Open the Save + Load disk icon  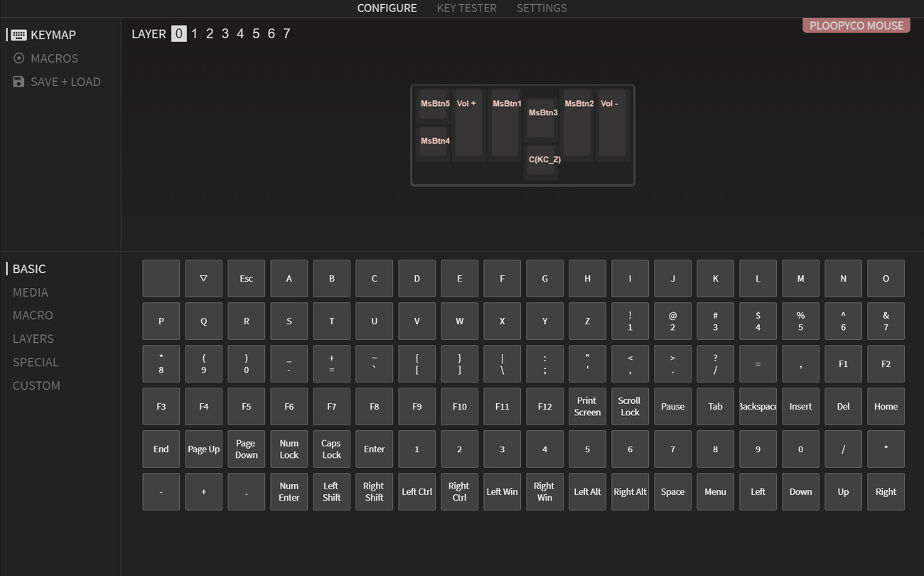(x=19, y=82)
